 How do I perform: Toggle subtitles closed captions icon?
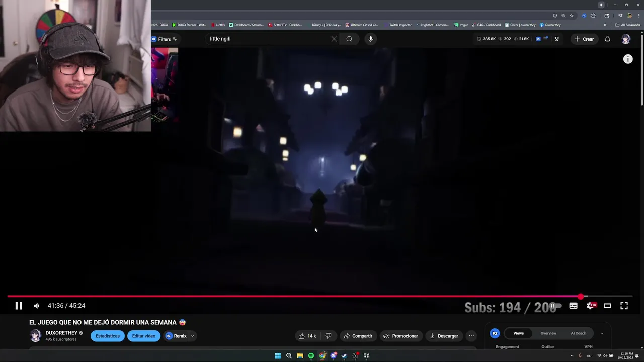point(573,306)
